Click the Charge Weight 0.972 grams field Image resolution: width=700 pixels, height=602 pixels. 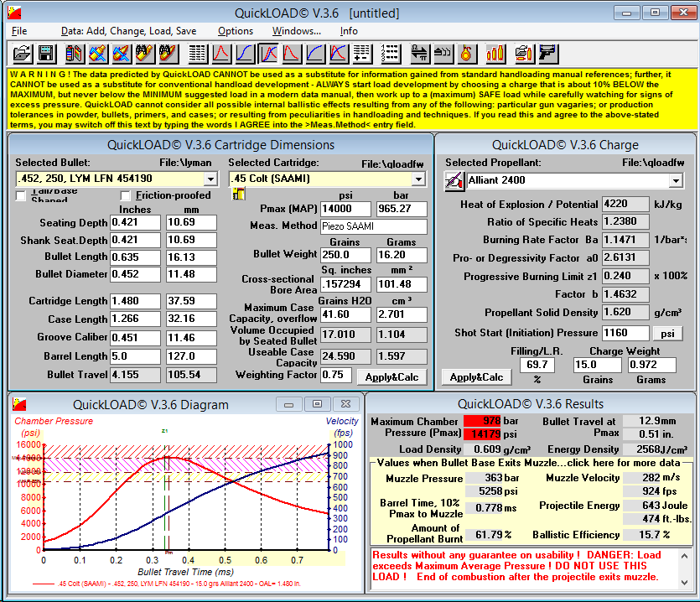point(651,365)
